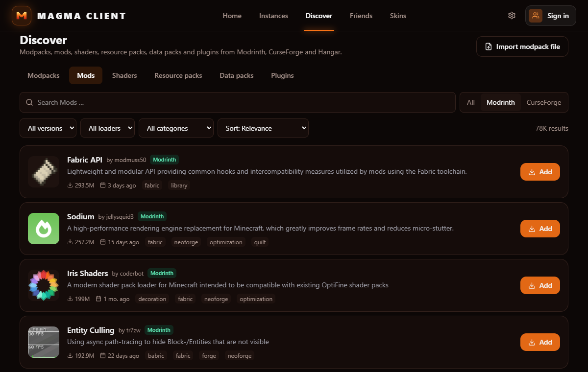The width and height of the screenshot is (588, 372).
Task: Click the calendar icon next to 15 days ago
Action: click(x=103, y=242)
